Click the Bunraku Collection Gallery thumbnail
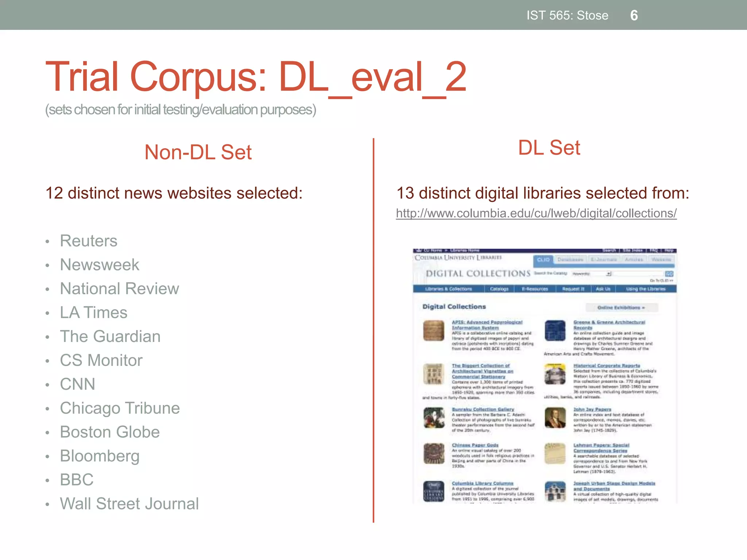747x560 pixels. [434, 417]
